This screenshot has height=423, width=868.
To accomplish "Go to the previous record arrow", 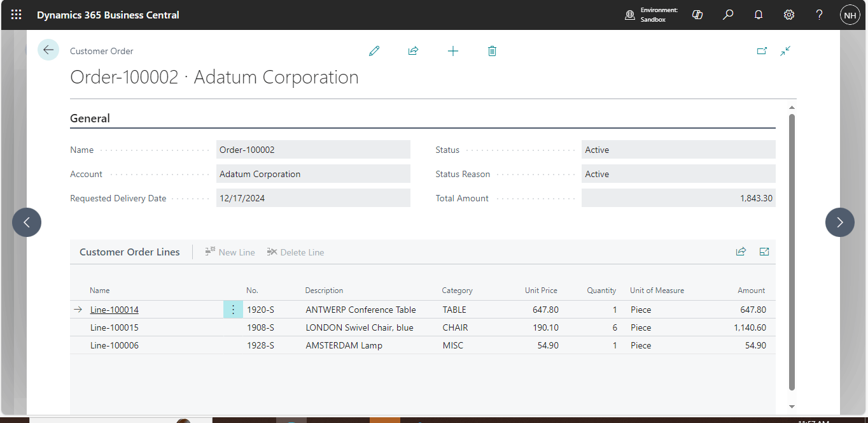I will coord(27,222).
